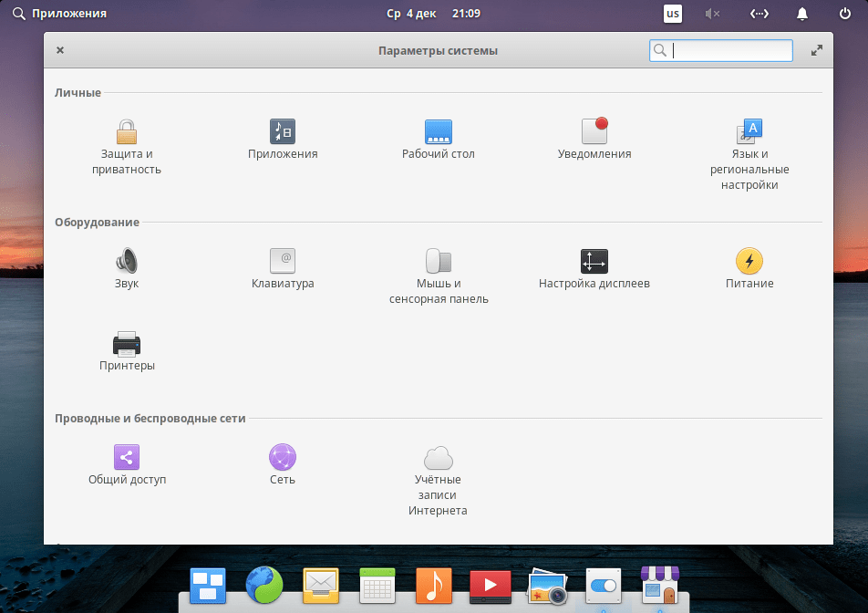Open Клавиатура keyboard settings
Viewport: 868px width, 613px height.
click(x=283, y=263)
